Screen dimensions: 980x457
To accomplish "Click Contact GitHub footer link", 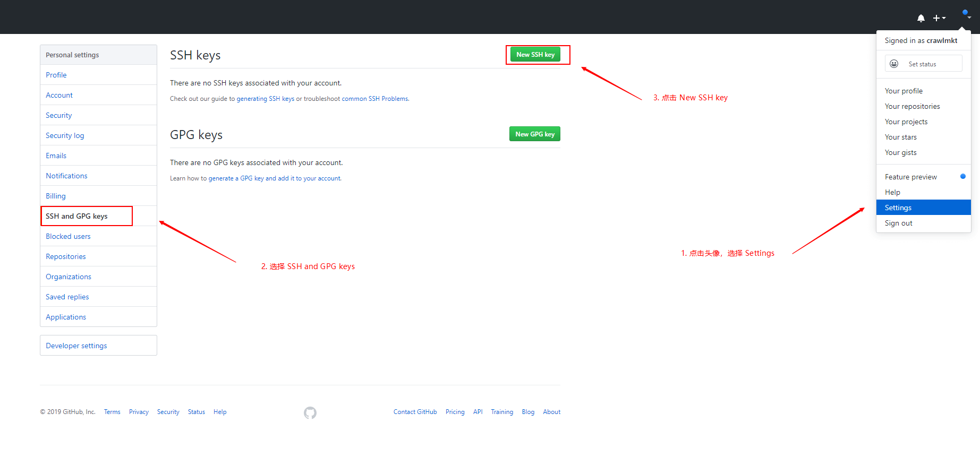I will (415, 412).
